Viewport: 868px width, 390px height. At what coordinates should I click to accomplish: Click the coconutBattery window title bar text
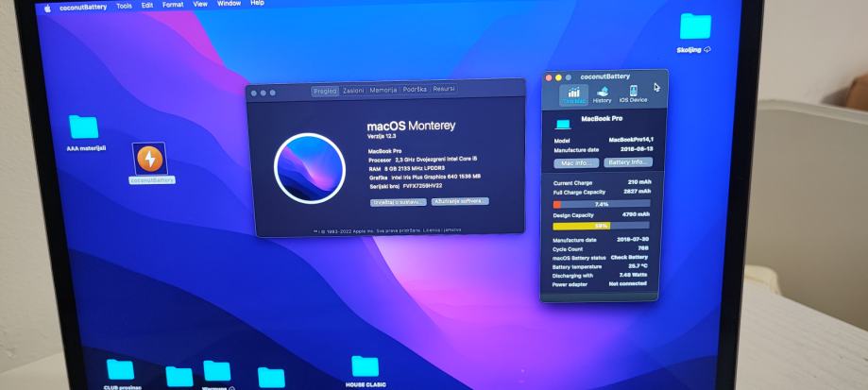[x=605, y=76]
